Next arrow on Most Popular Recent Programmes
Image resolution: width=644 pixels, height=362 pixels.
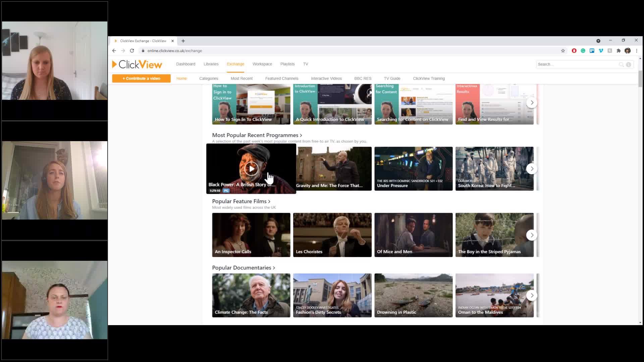tap(532, 169)
